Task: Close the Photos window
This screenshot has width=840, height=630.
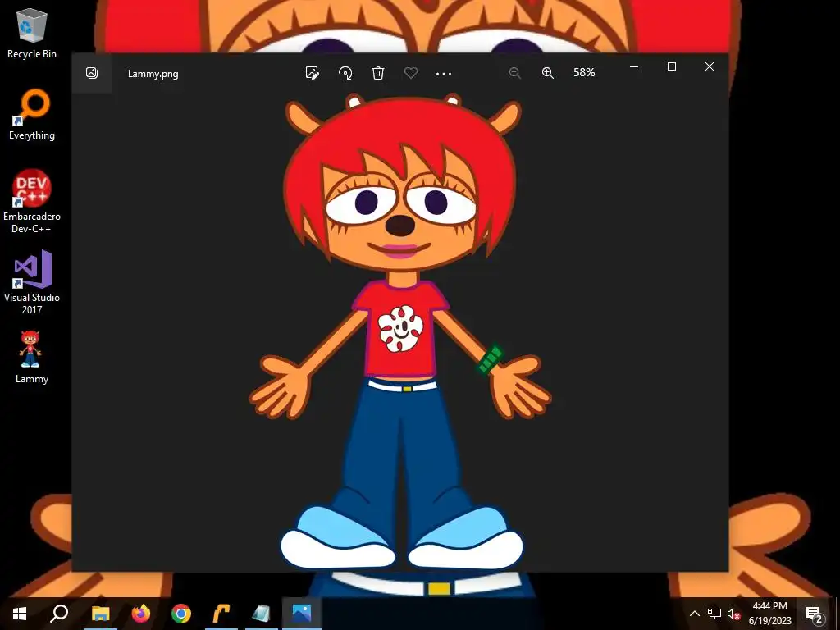Action: (710, 66)
